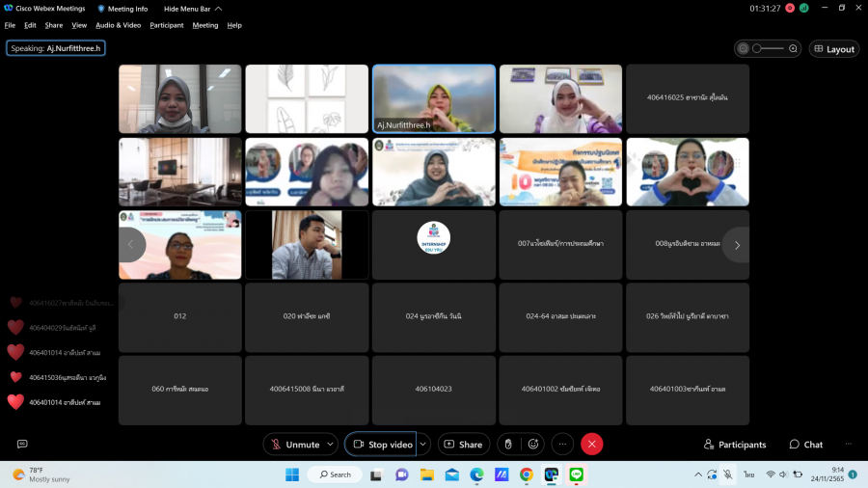Screen dimensions: 868x488
Task: Click the red recording indicator icon
Action: 790,8
